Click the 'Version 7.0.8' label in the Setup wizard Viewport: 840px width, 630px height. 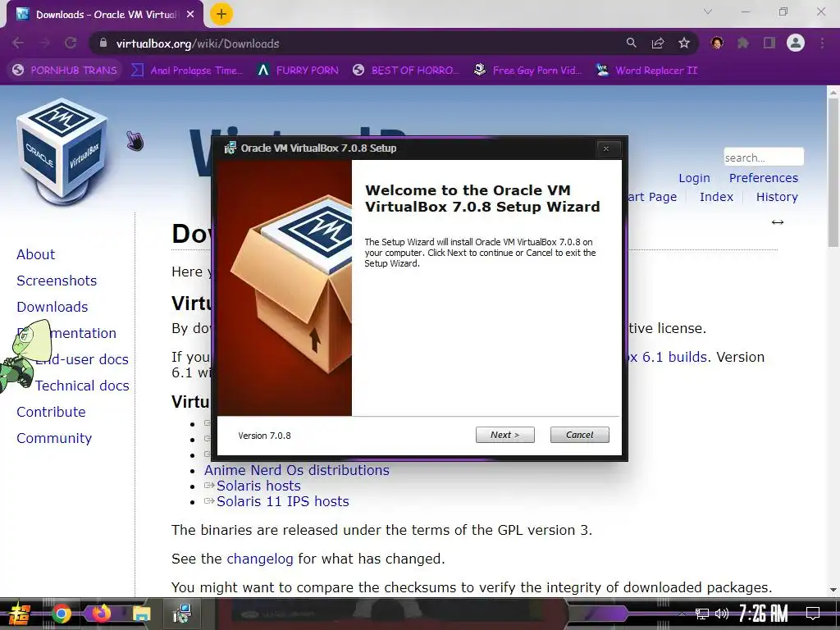coord(265,436)
